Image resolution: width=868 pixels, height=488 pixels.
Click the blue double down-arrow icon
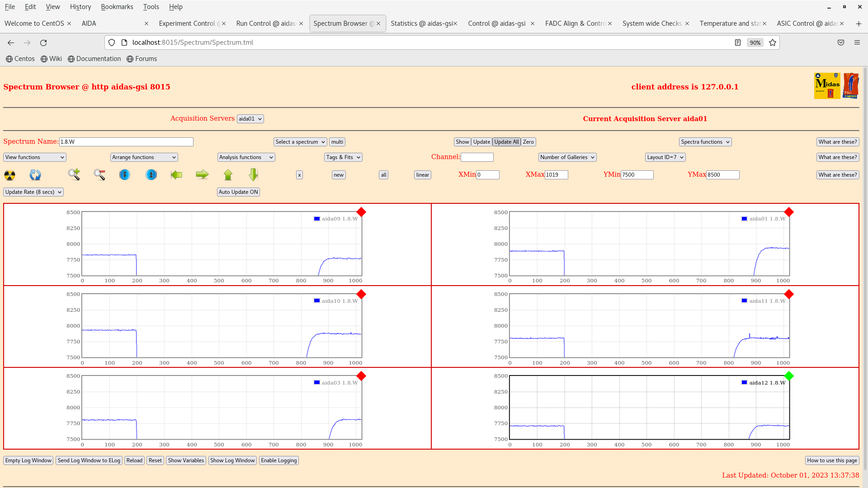pyautogui.click(x=125, y=174)
